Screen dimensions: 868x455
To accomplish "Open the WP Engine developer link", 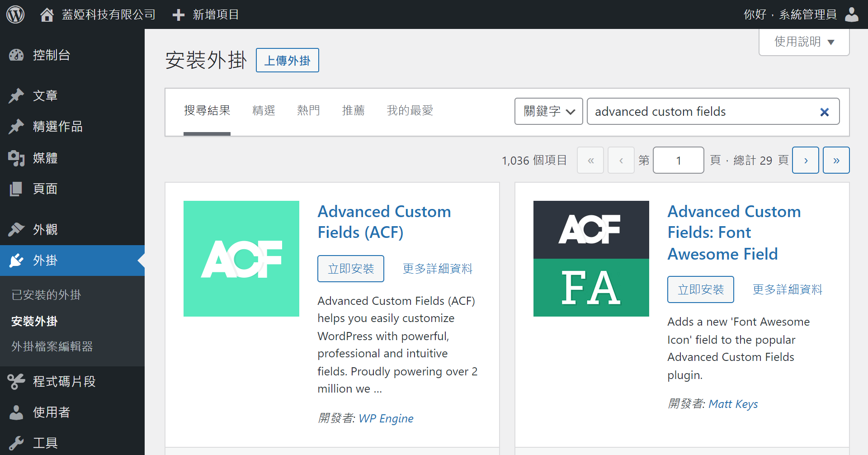I will point(386,418).
